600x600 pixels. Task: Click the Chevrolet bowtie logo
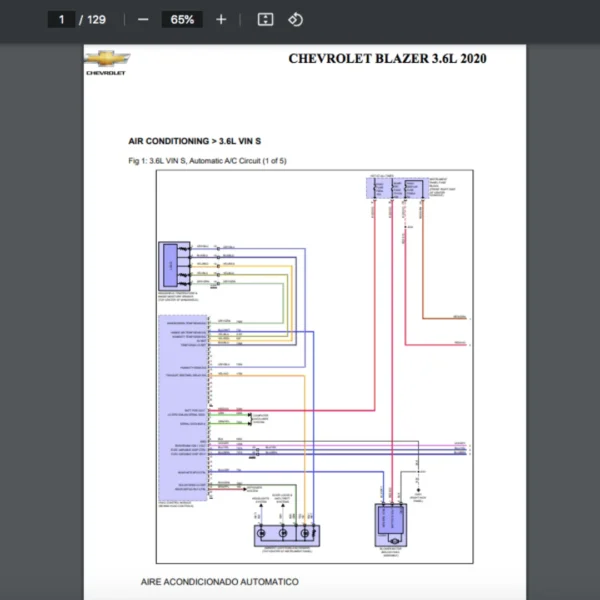pyautogui.click(x=107, y=59)
